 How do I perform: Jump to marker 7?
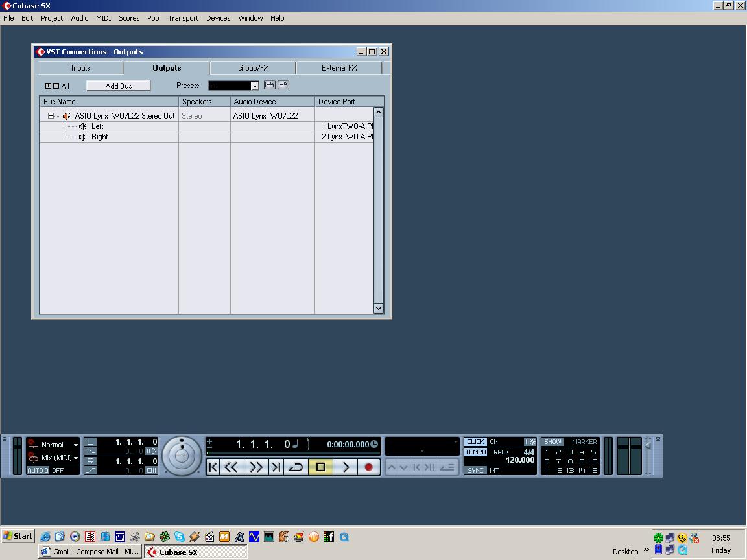click(558, 461)
